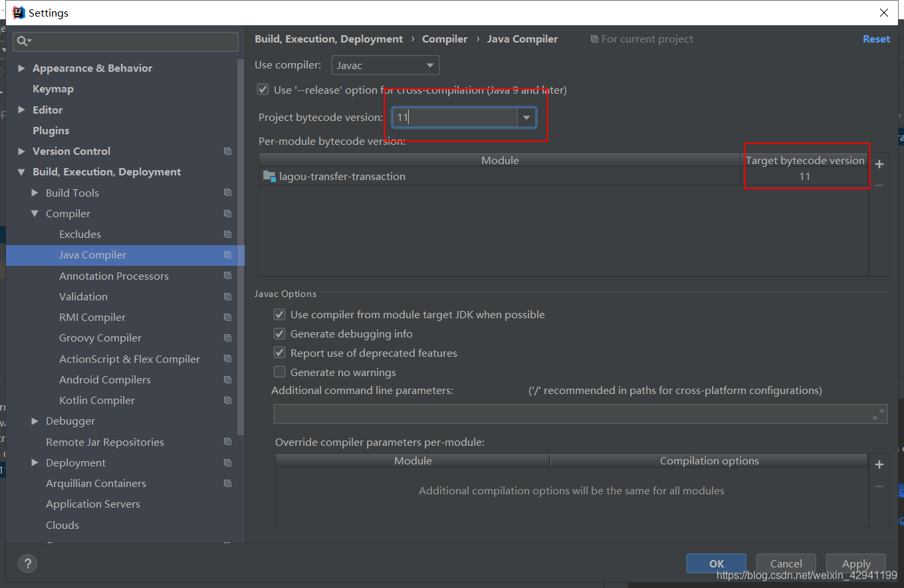Click the Module column header in bytecode table
The height and width of the screenshot is (588, 904).
[500, 160]
